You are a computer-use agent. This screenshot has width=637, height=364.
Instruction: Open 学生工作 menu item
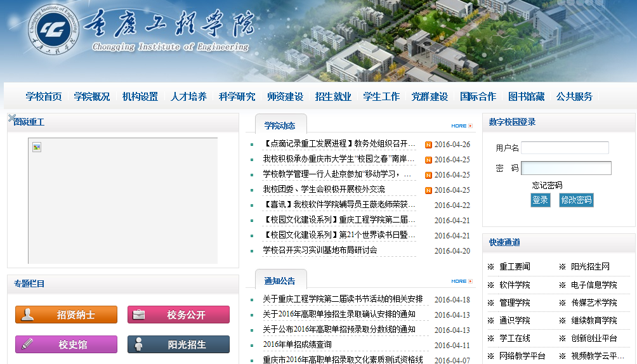[x=381, y=96]
